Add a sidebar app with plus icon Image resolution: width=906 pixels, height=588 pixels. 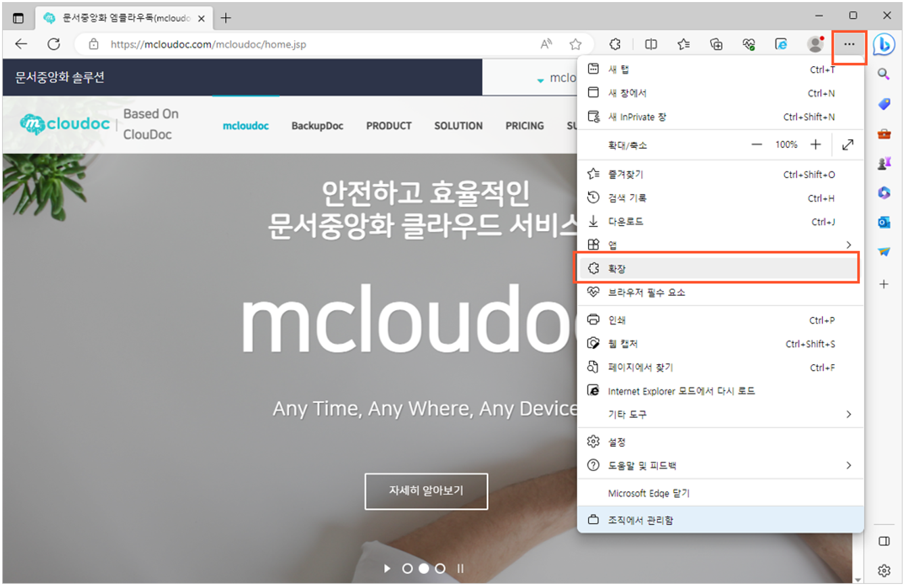coord(884,285)
